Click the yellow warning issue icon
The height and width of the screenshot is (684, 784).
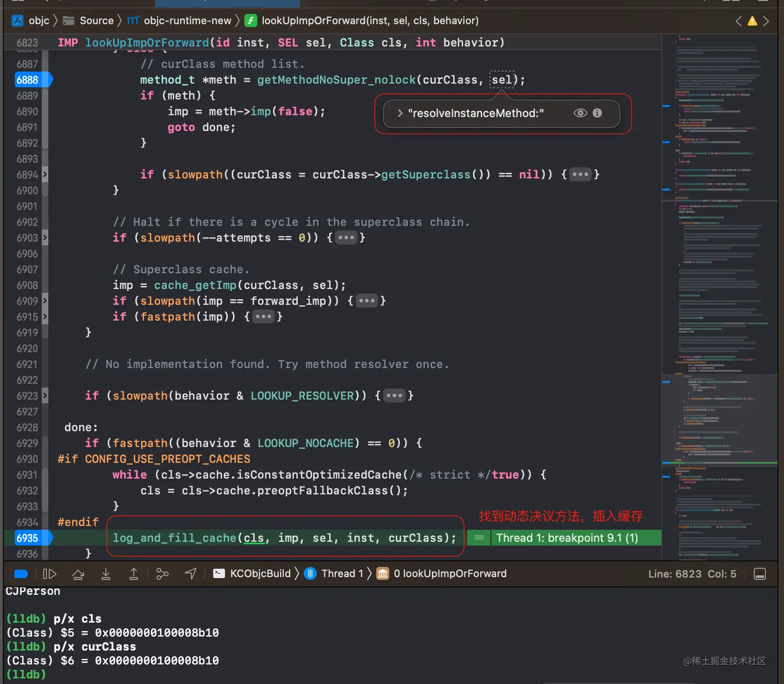click(x=752, y=21)
